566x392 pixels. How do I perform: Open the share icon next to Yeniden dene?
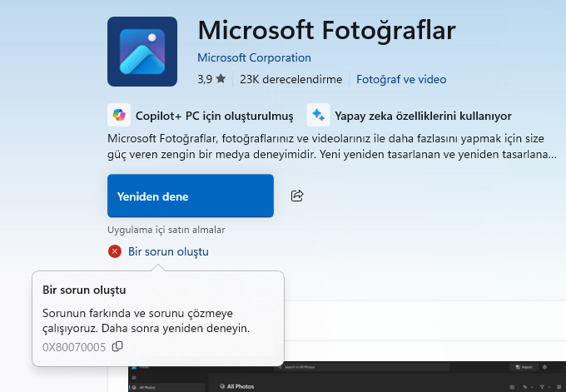297,196
